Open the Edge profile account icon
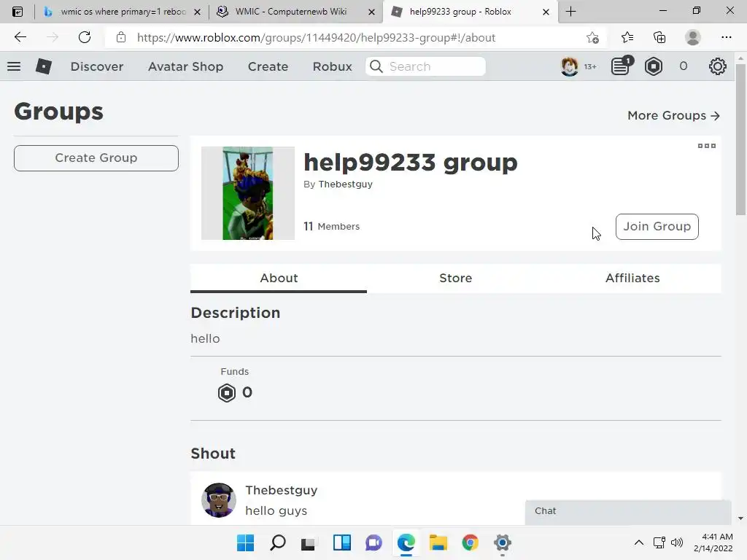The image size is (747, 560). tap(693, 37)
